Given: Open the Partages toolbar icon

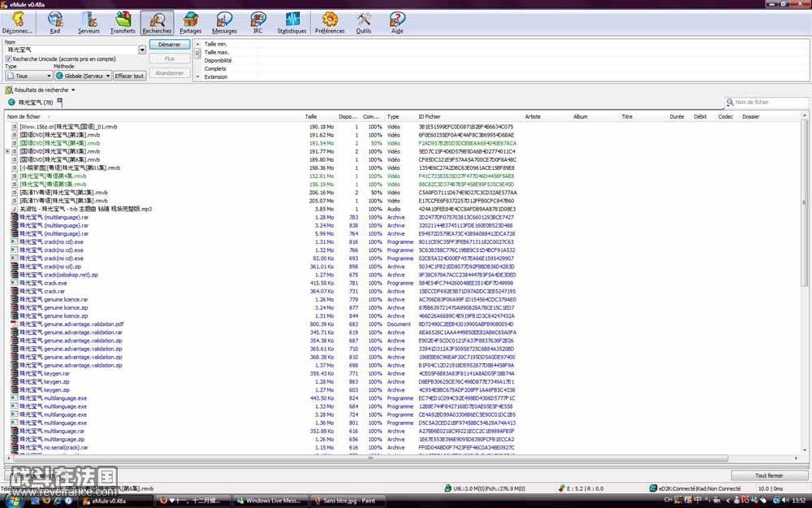Looking at the screenshot, I should coord(190,23).
